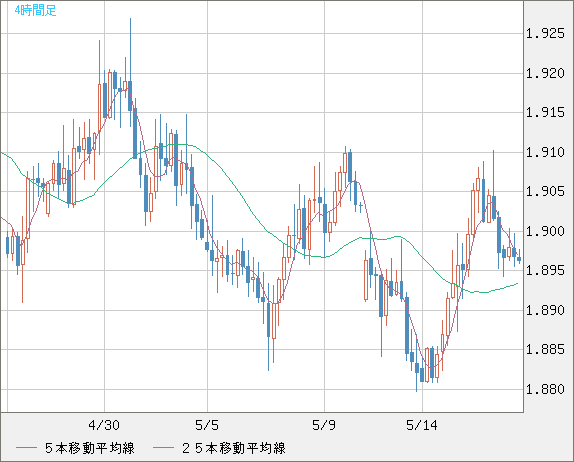Click the purple 5-bar moving average legend line

pos(26,448)
